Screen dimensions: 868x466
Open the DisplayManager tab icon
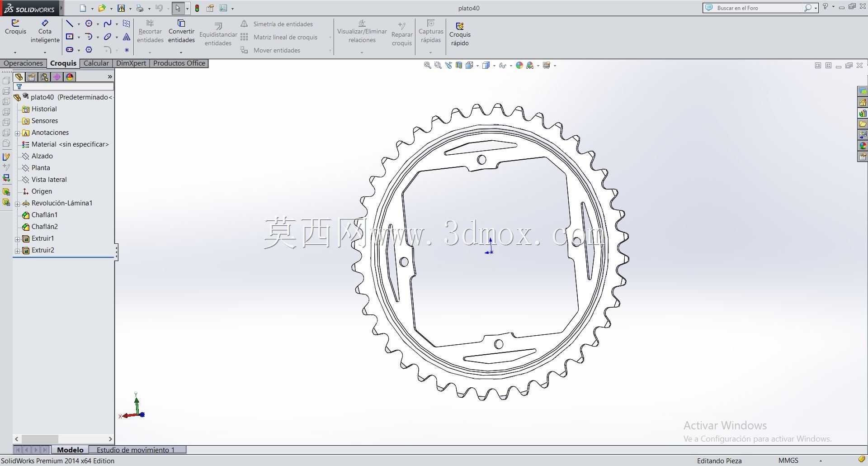click(70, 77)
